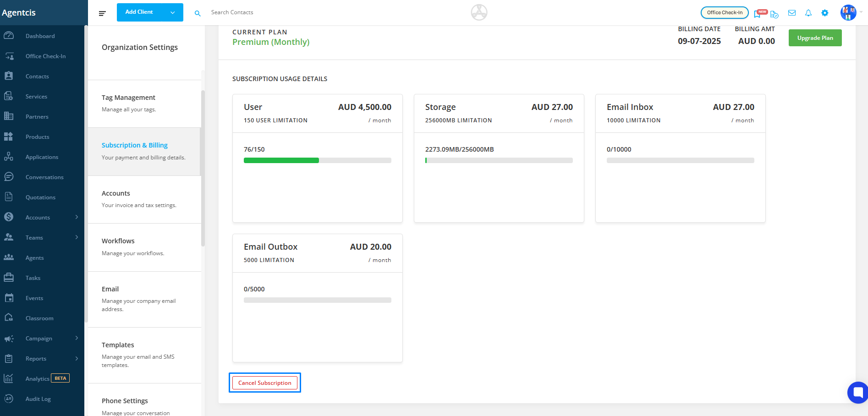The width and height of the screenshot is (868, 416).
Task: Click the 0/10000 Email Inbox usage text
Action: tap(619, 149)
